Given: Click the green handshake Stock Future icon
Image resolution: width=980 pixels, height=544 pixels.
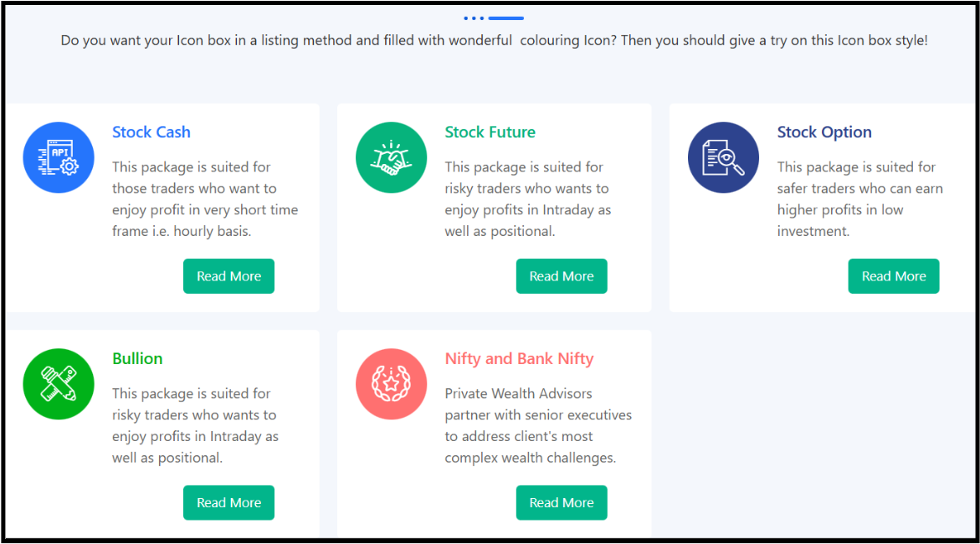Looking at the screenshot, I should (391, 158).
